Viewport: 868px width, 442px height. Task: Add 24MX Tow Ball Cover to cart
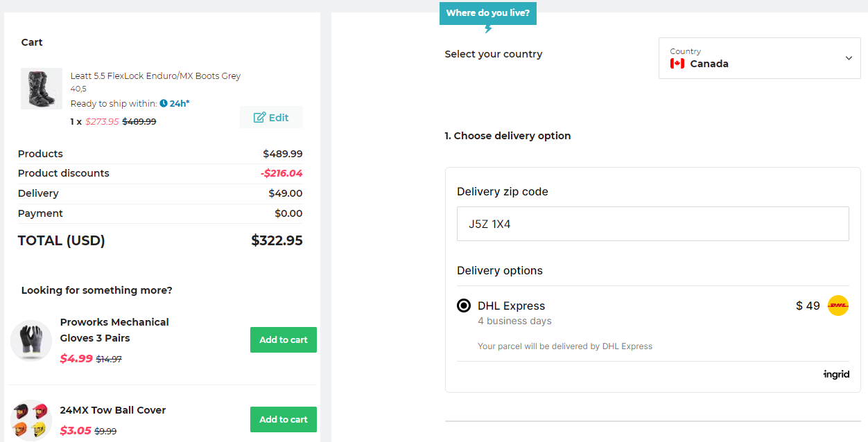click(284, 420)
